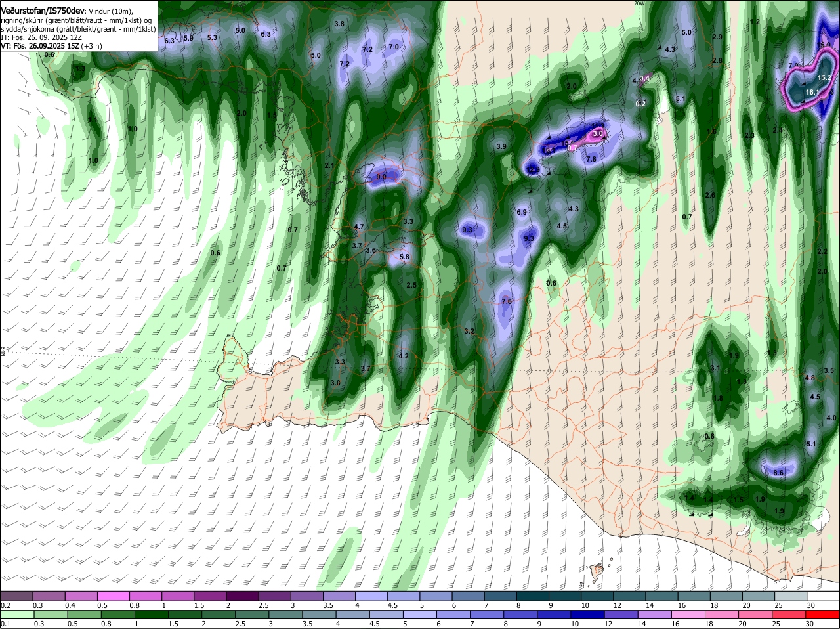Select the 7.0 precipitation value label
The image size is (840, 629).
[x=394, y=47]
